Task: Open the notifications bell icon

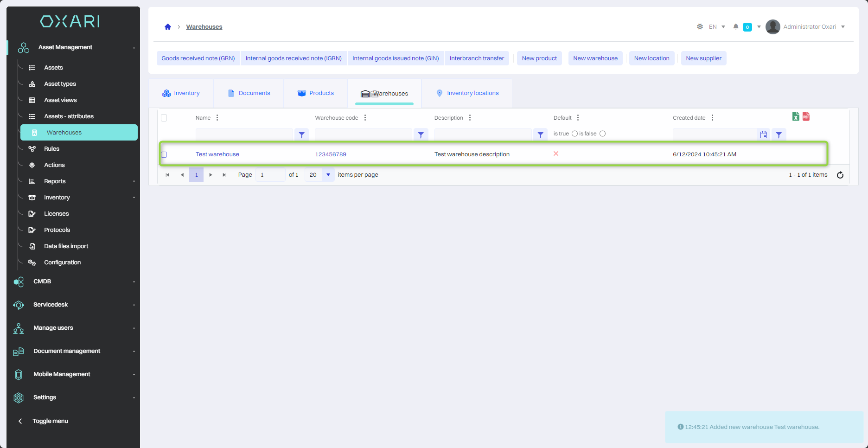Action: coord(735,27)
